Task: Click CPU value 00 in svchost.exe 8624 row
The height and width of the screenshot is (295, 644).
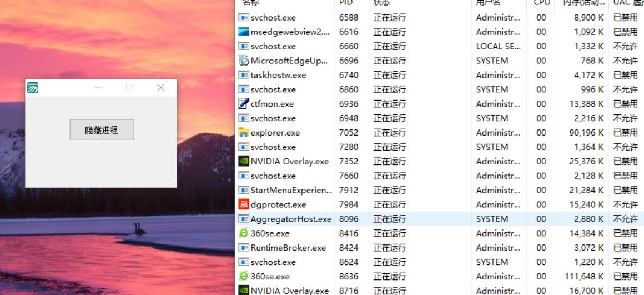Action: [x=541, y=262]
